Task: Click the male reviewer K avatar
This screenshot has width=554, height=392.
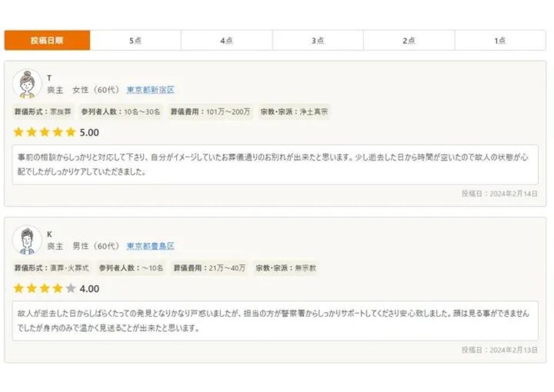Action: coord(27,241)
